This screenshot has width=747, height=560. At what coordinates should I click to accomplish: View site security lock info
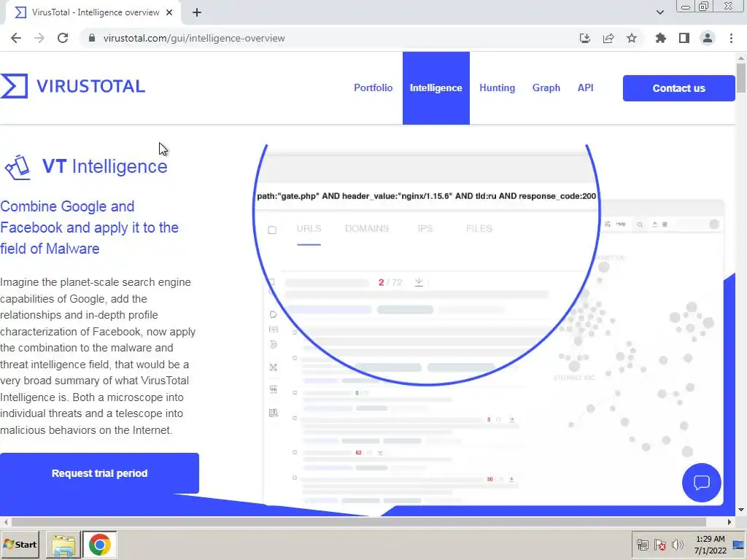tap(92, 38)
